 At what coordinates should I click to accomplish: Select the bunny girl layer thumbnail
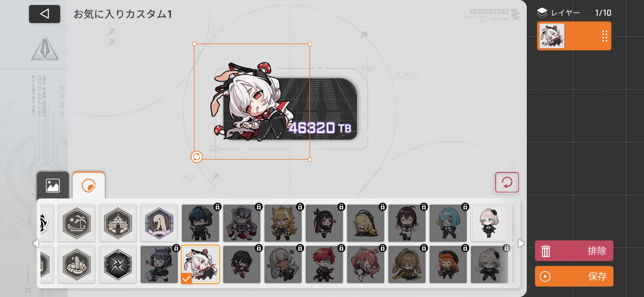(x=552, y=36)
